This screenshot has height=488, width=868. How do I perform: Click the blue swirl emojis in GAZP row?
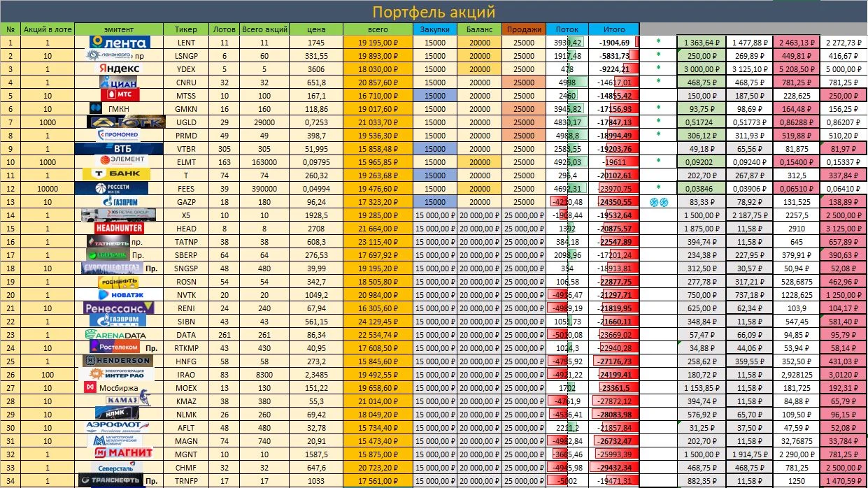658,202
